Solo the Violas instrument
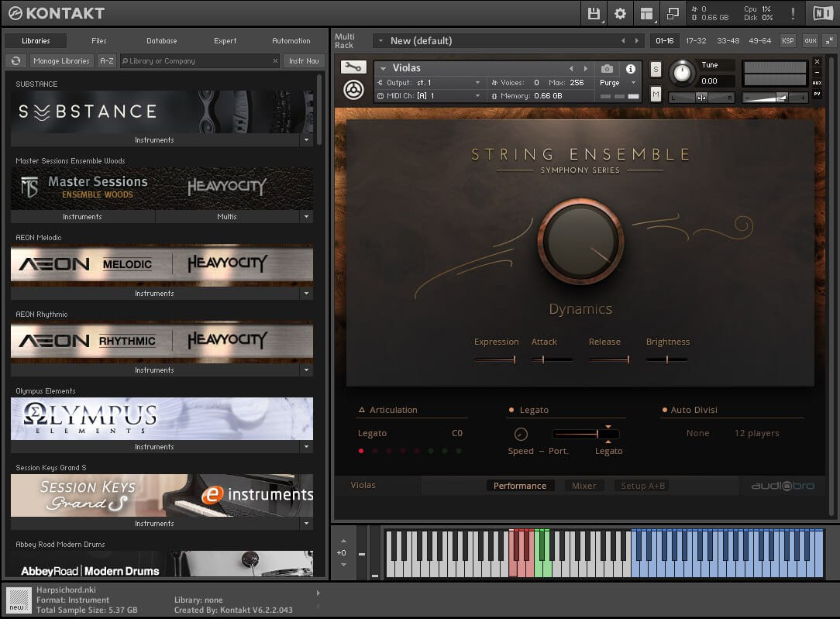The image size is (840, 619). [x=656, y=69]
